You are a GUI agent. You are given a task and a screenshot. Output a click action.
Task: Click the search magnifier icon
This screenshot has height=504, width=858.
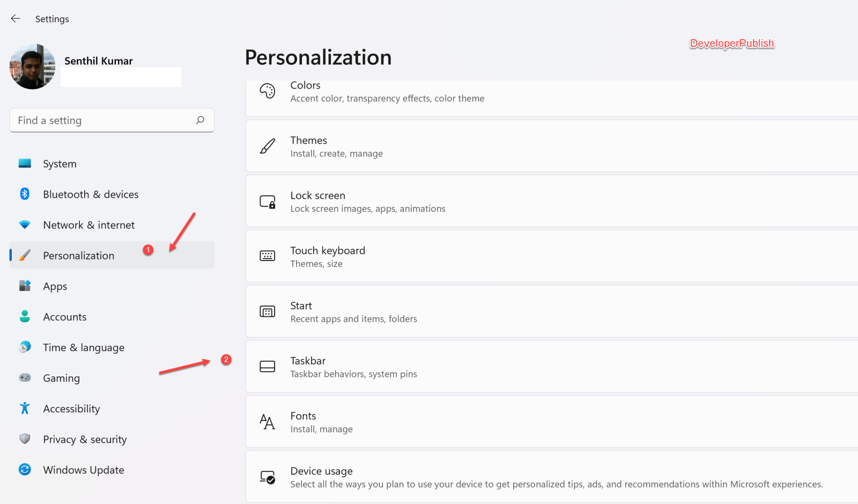point(200,120)
